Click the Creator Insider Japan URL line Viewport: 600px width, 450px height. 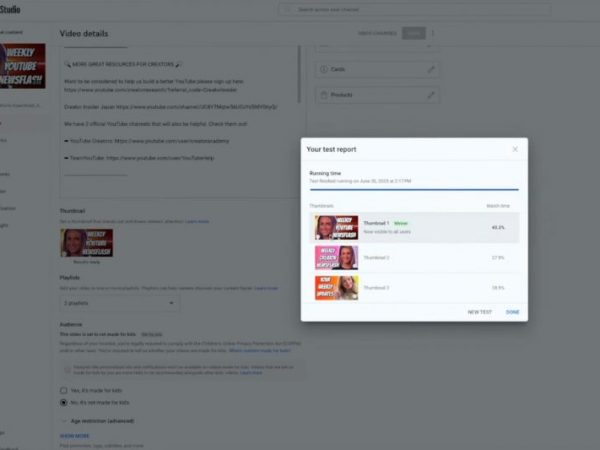(171, 107)
